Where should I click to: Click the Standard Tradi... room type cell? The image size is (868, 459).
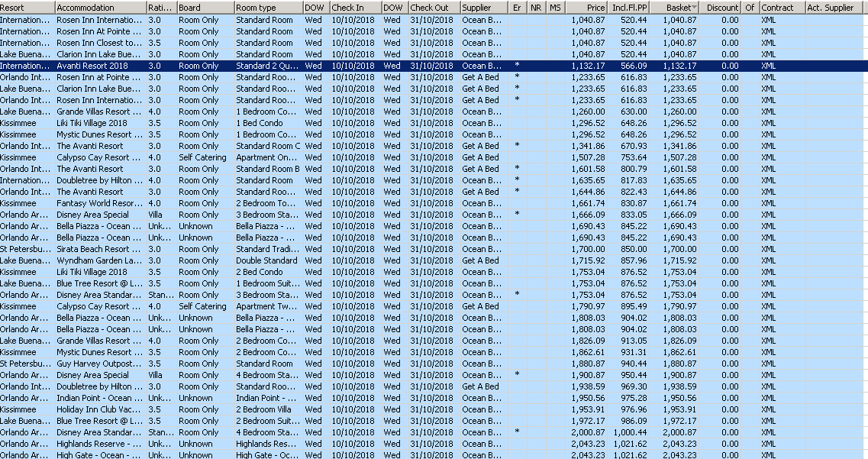click(267, 249)
